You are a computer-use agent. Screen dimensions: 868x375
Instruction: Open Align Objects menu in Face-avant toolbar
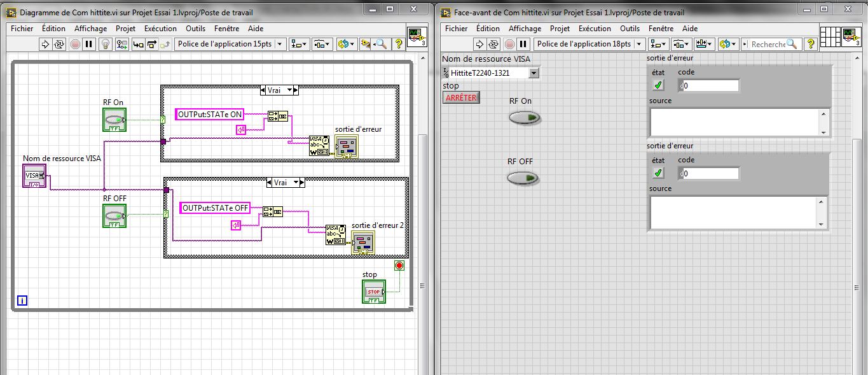pos(659,44)
